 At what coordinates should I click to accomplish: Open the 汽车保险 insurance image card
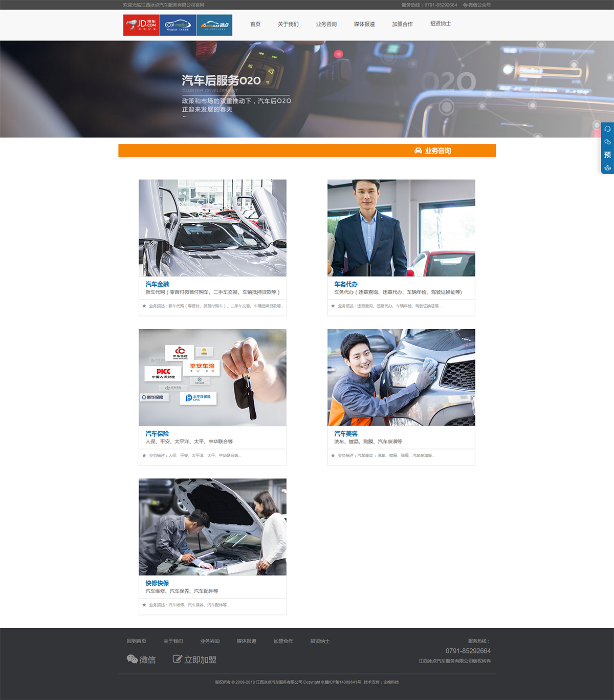tap(212, 377)
